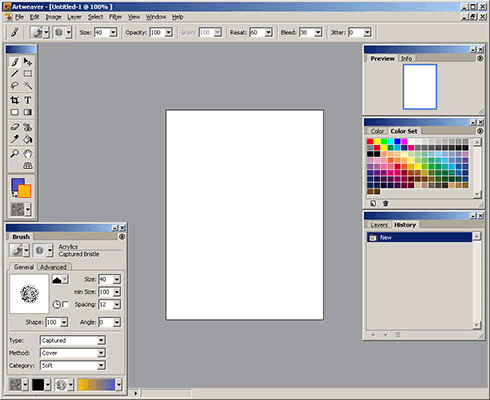The width and height of the screenshot is (490, 400).
Task: Click the orange background color swatch
Action: pyautogui.click(x=25, y=191)
